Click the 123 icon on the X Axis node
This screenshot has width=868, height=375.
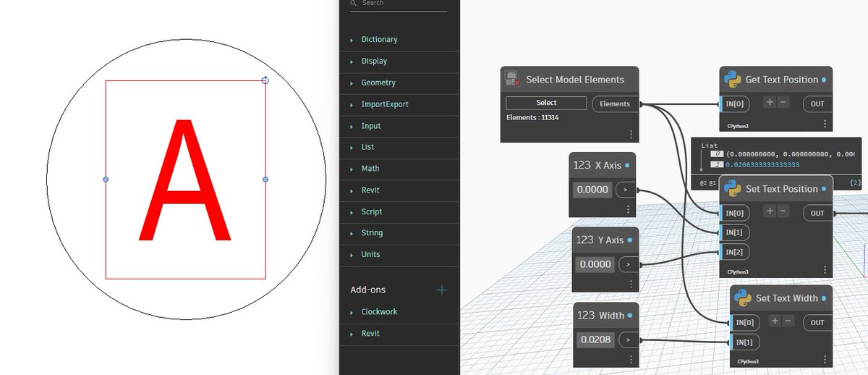click(x=582, y=165)
